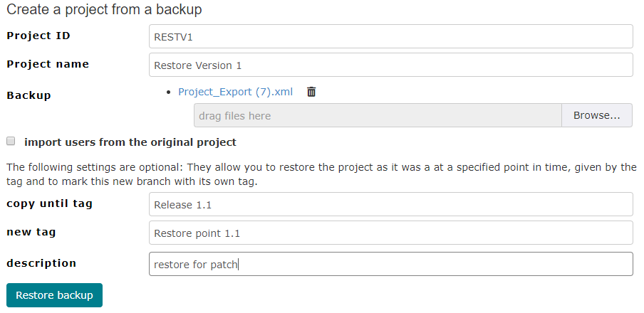Click the Restore backup button
The width and height of the screenshot is (644, 313).
click(x=55, y=295)
